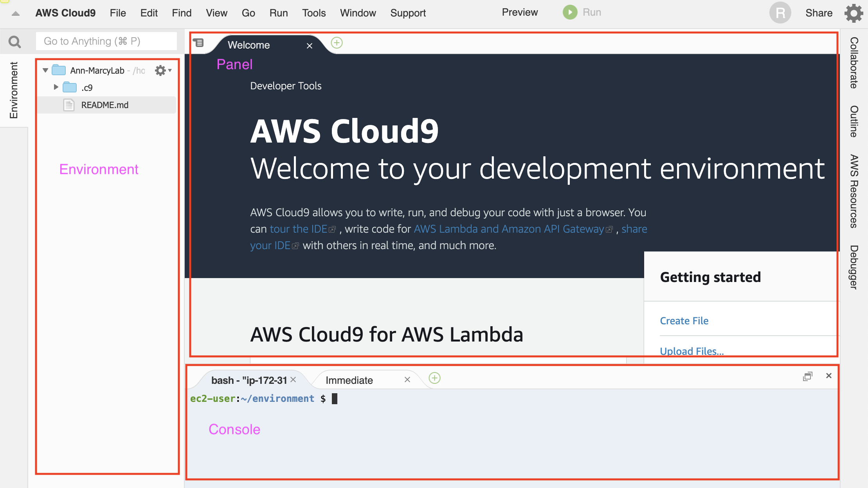Switch to the Immediate tab
This screenshot has height=488, width=868.
[349, 380]
